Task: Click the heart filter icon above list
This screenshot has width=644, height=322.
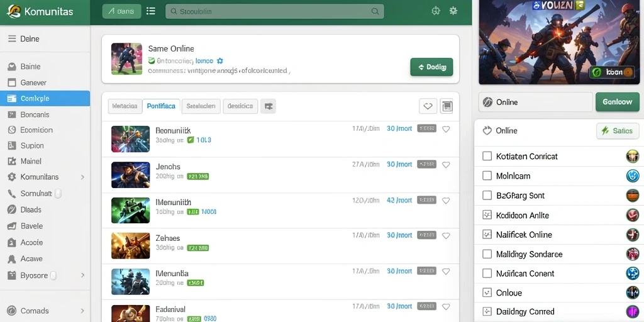Action: tap(428, 106)
